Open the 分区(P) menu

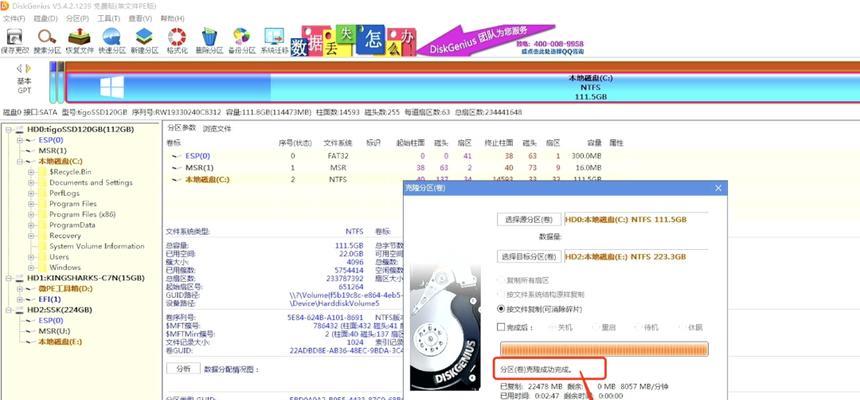77,19
